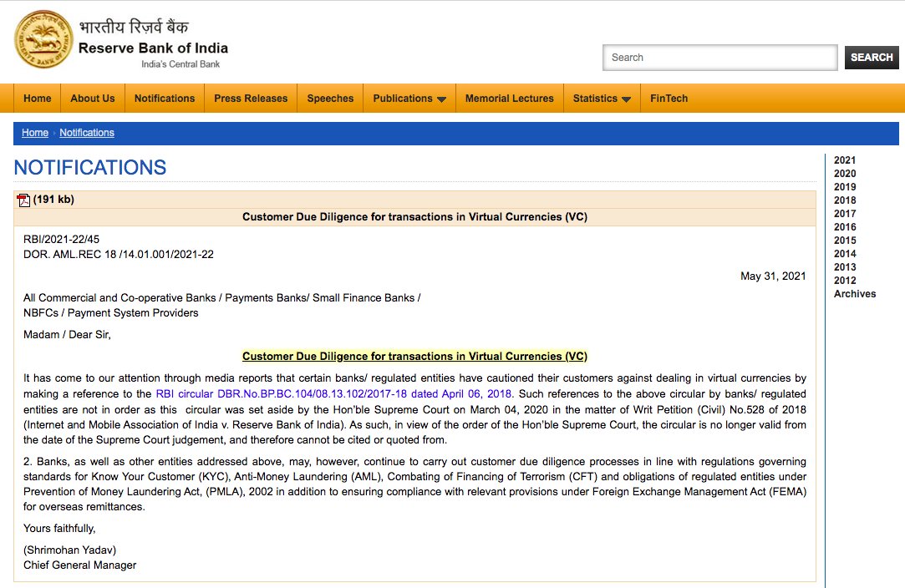Open the Archives link in the year list

pyautogui.click(x=855, y=294)
